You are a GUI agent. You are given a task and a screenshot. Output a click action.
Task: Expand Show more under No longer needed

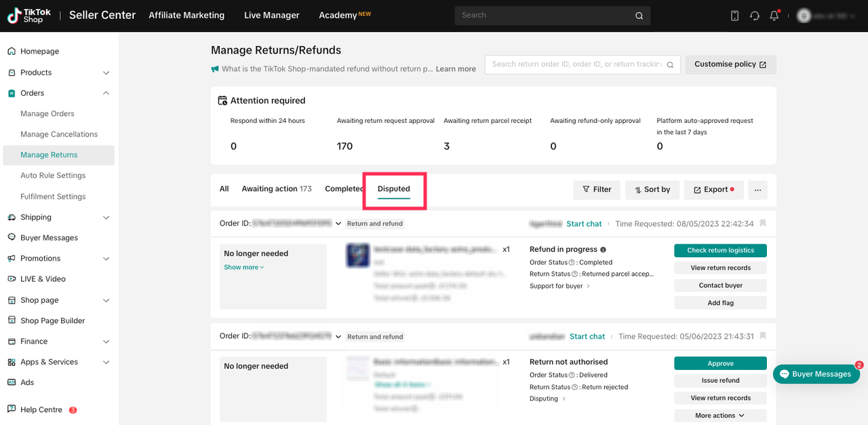click(x=244, y=267)
